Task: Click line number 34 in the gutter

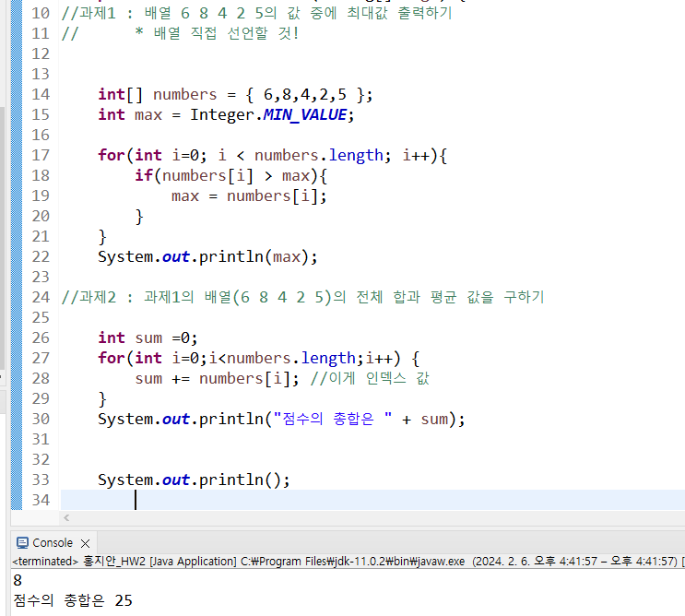Action: [41, 500]
